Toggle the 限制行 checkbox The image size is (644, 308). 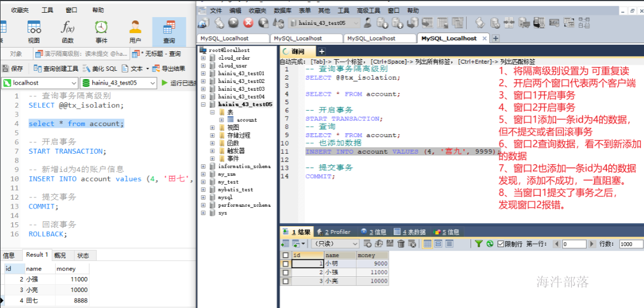pyautogui.click(x=501, y=244)
